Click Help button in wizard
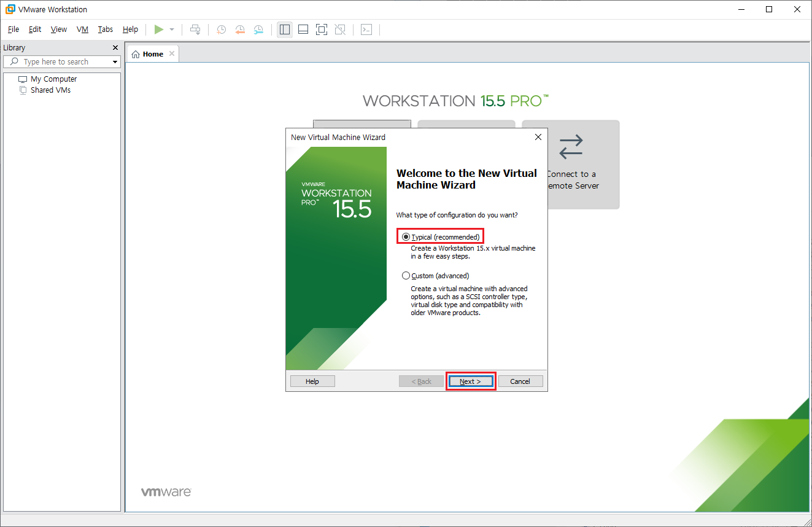 (x=312, y=381)
